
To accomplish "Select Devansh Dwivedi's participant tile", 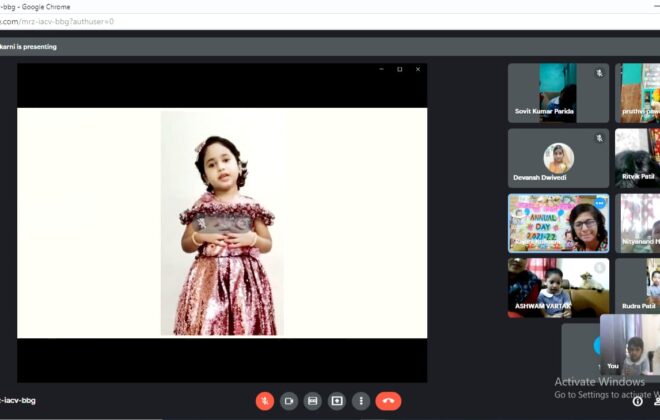I will coord(558,158).
